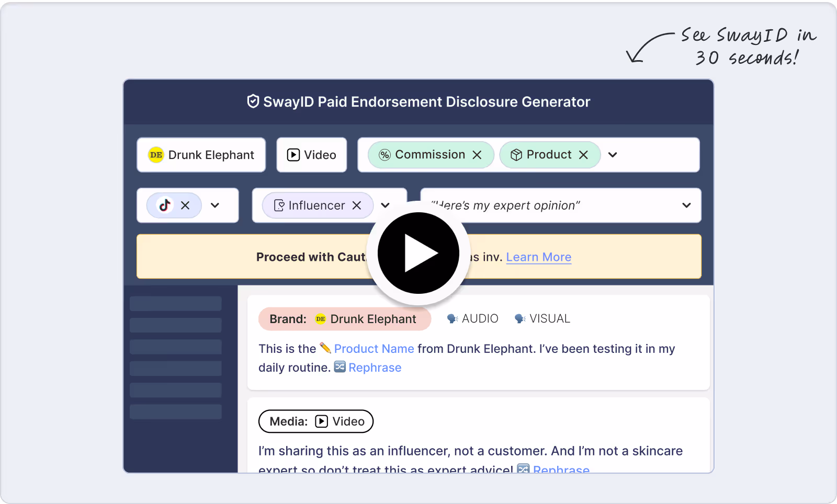Rephrase the brand disclosure sentence
Image resolution: width=837 pixels, height=504 pixels.
375,368
